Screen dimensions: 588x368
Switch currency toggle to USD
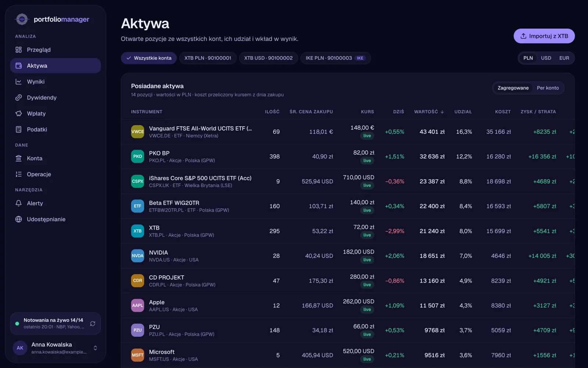tap(546, 58)
